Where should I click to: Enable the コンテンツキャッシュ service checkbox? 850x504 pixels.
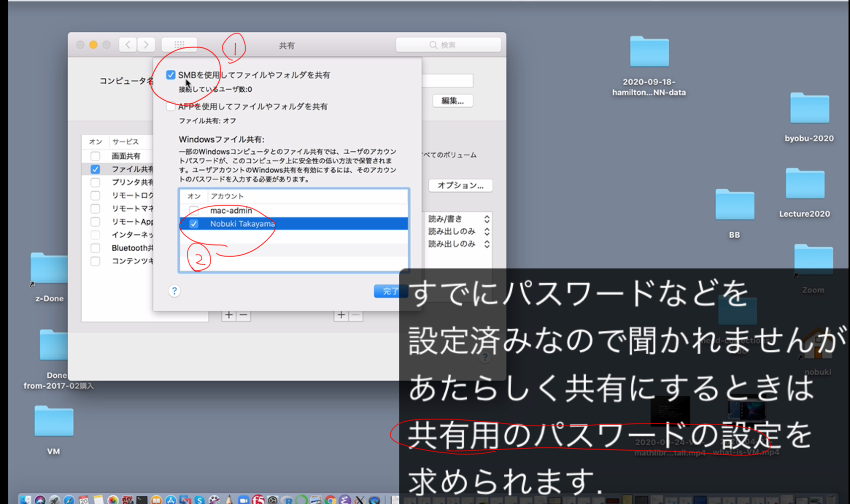click(95, 261)
